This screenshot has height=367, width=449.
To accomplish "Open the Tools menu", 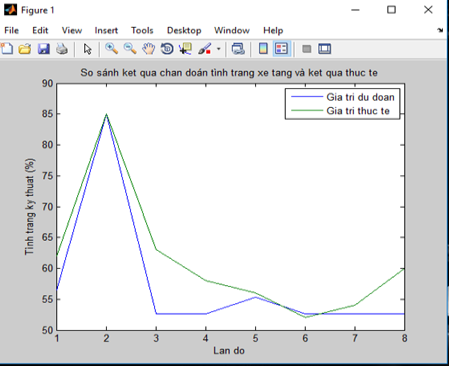I will coord(142,30).
